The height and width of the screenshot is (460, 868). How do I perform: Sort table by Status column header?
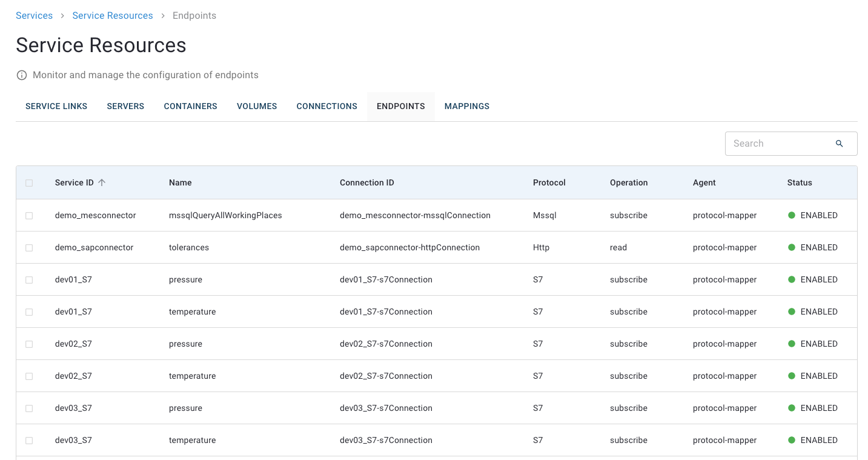[x=799, y=182]
